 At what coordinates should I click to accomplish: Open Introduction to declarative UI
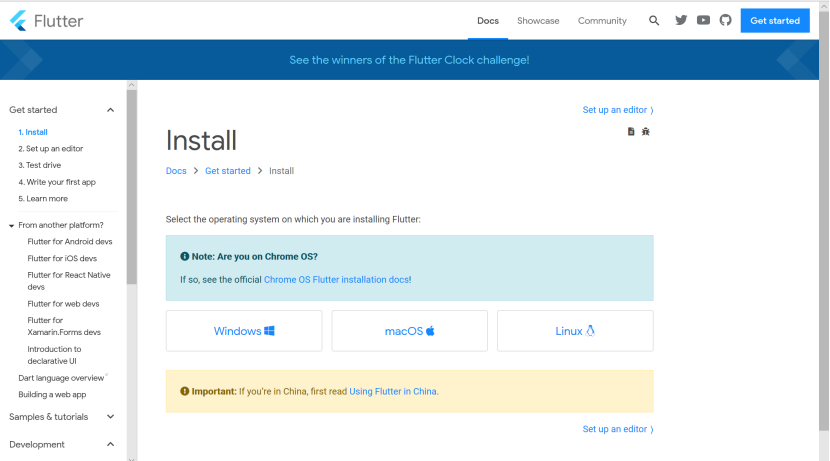pos(55,355)
